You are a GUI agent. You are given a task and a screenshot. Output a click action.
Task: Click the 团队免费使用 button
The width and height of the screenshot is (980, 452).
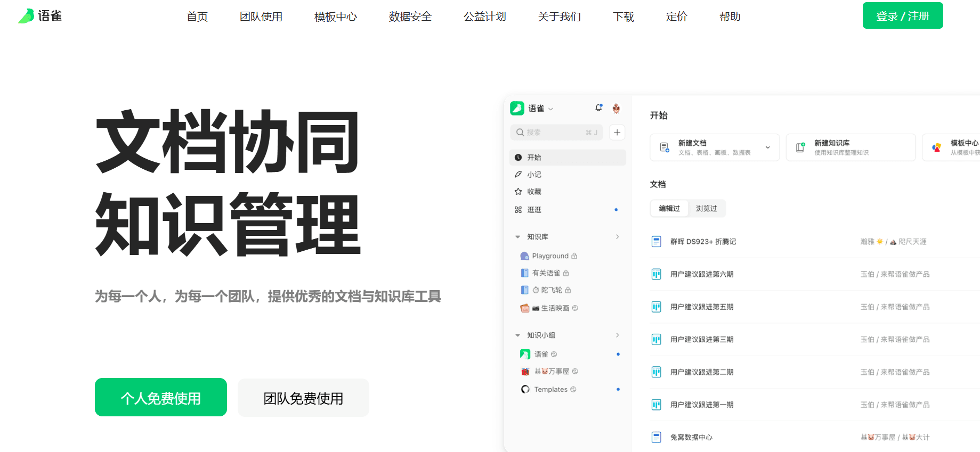[303, 398]
